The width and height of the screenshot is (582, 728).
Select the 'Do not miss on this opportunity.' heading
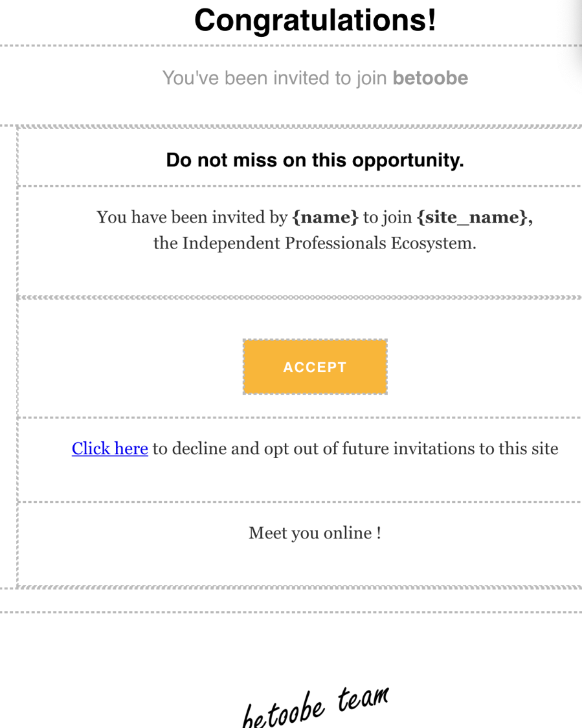pos(315,160)
